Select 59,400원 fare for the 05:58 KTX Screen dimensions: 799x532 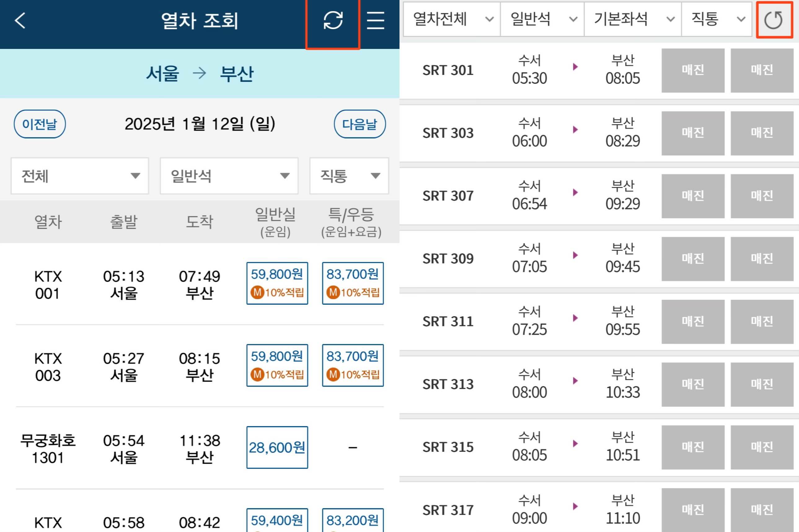[x=277, y=520]
